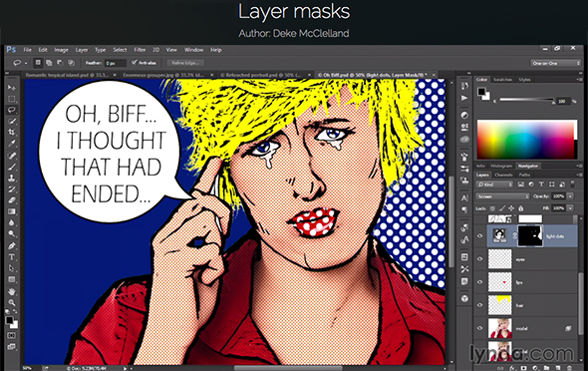This screenshot has width=588, height=371.
Task: Choose Intersect with selection mode
Action: tap(71, 63)
